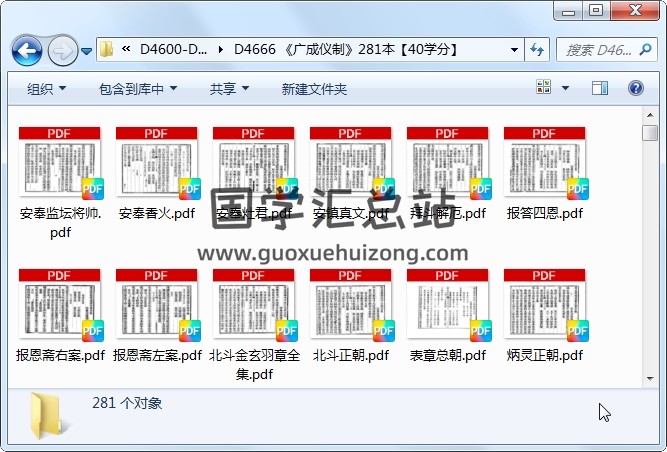The height and width of the screenshot is (452, 667).
Task: Open the address bar history dropdown
Action: (514, 50)
